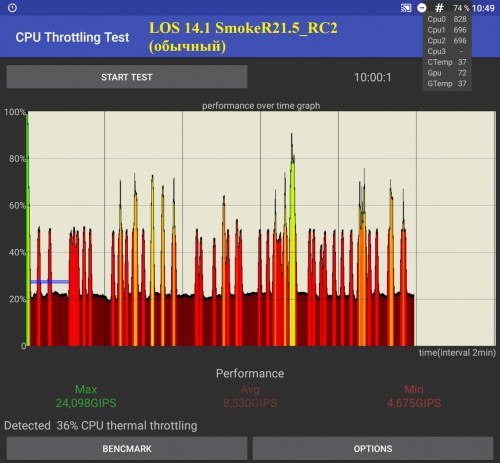Tap the time(interval 2min) axis label

457,353
